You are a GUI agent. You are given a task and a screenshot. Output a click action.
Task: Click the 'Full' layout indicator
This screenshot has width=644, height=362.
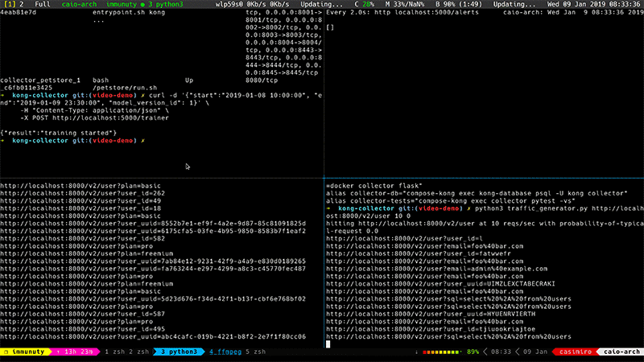[43, 4]
